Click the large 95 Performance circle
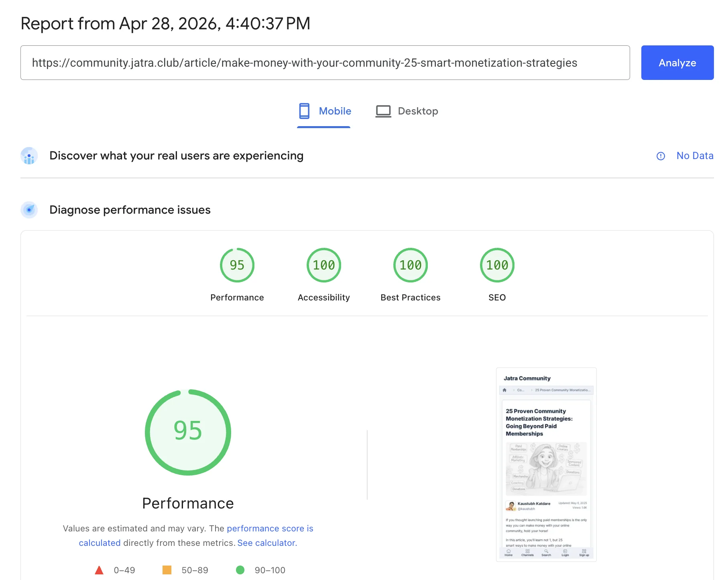This screenshot has width=728, height=580. (188, 431)
